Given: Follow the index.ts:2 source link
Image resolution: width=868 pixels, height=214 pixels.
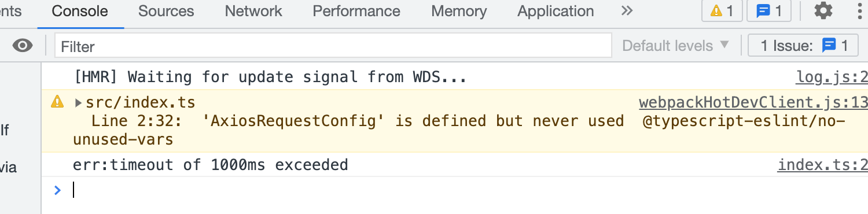Looking at the screenshot, I should click(x=823, y=165).
